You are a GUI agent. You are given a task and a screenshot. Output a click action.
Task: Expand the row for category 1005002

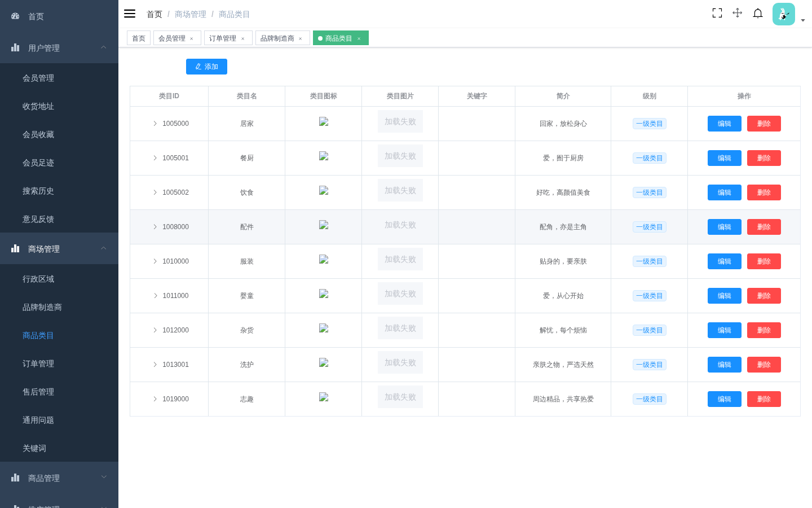155,192
